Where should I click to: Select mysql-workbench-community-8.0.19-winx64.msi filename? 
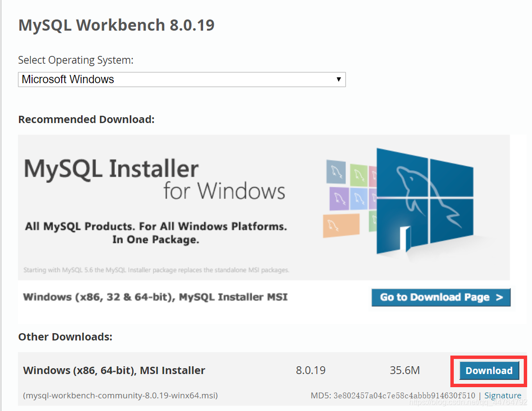(120, 395)
